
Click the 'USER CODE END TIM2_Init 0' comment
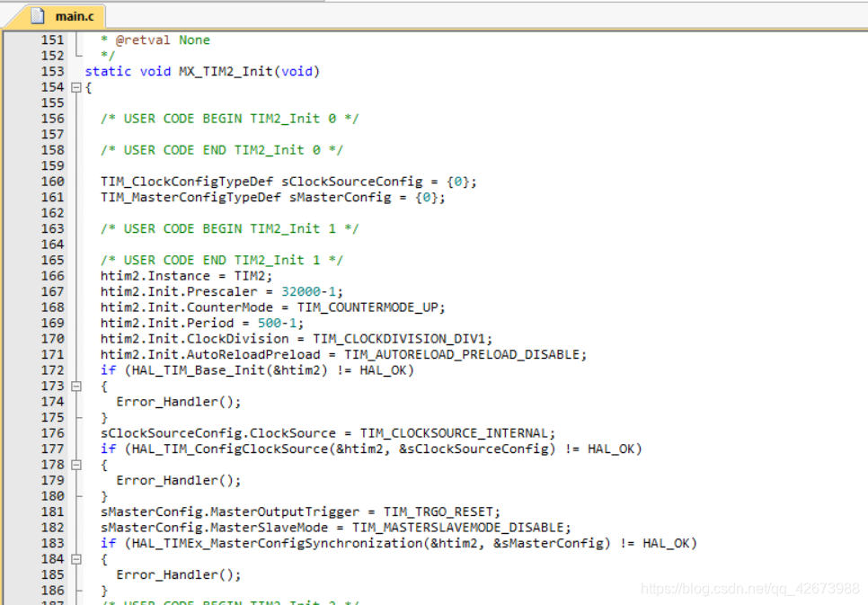tap(221, 150)
